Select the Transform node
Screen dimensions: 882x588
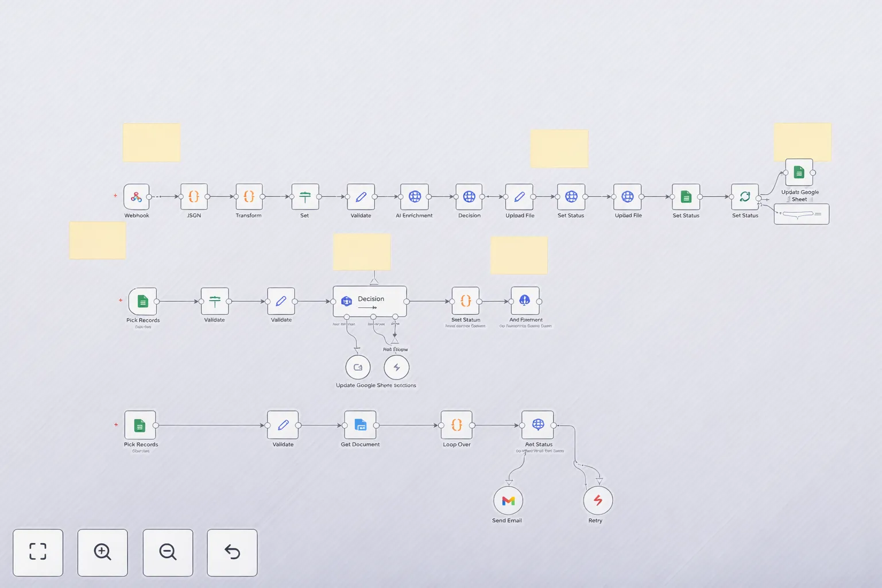[x=249, y=196]
